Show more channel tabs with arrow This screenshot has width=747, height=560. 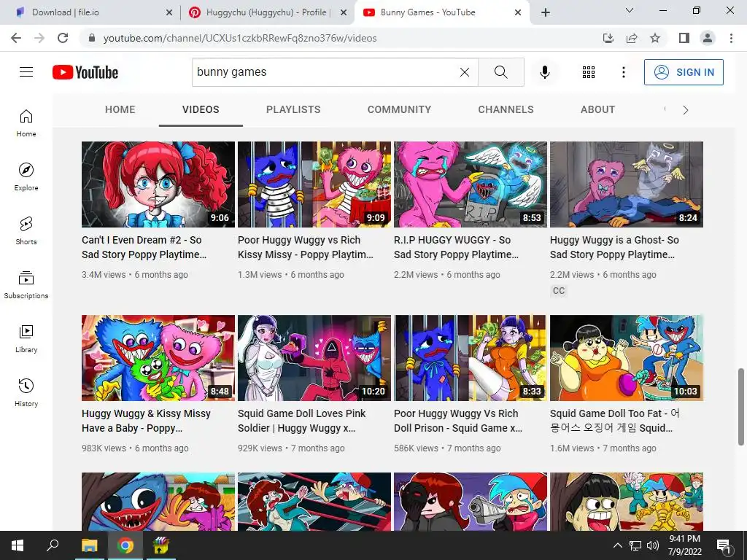[685, 110]
